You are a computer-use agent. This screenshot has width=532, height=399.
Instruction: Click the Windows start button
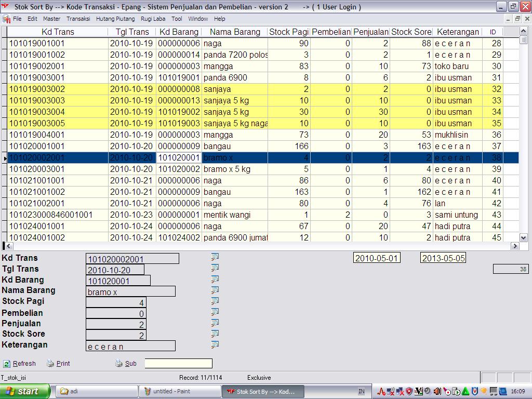tap(25, 391)
